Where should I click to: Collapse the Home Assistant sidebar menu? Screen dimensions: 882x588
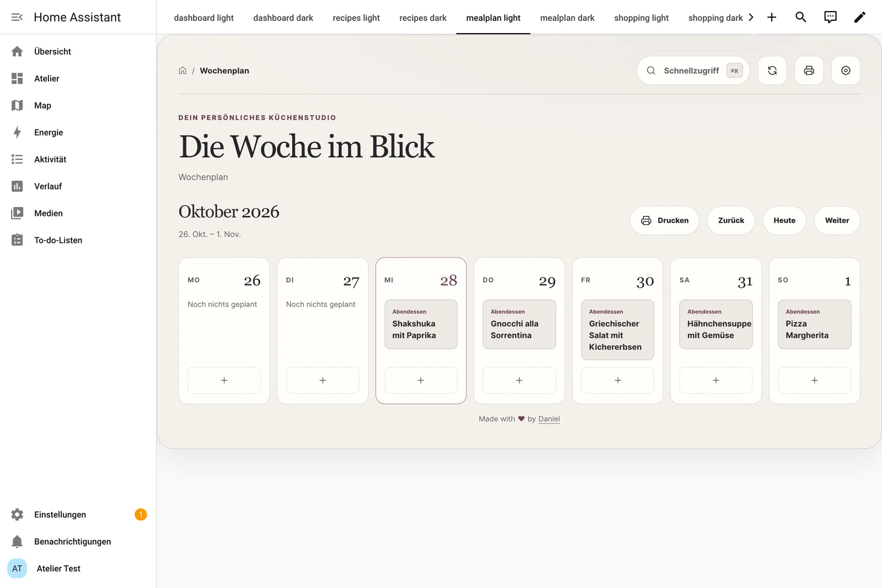click(x=17, y=17)
